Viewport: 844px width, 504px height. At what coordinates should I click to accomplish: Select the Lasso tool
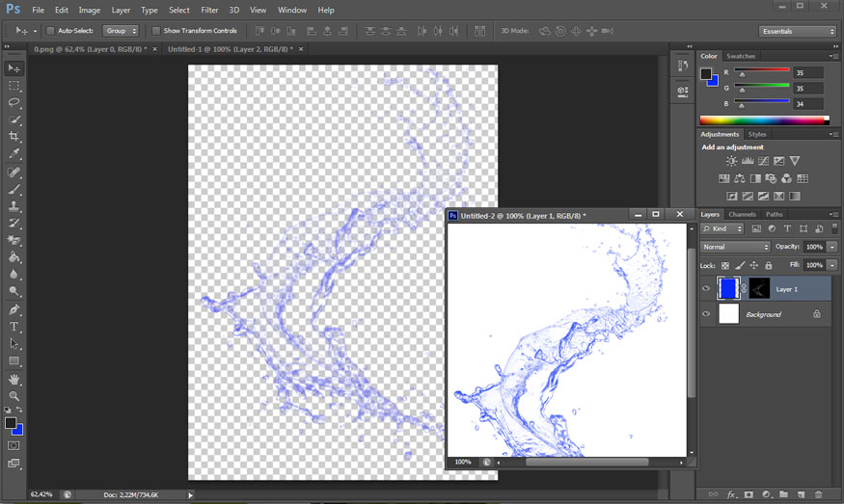[x=14, y=102]
